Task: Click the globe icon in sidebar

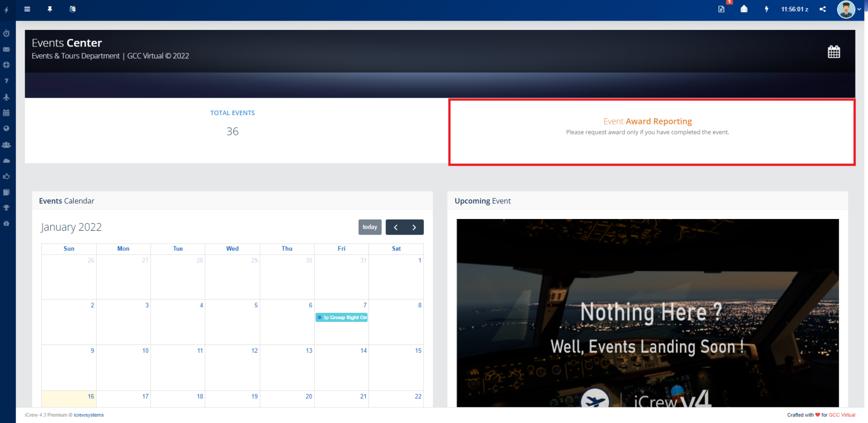Action: click(6, 129)
